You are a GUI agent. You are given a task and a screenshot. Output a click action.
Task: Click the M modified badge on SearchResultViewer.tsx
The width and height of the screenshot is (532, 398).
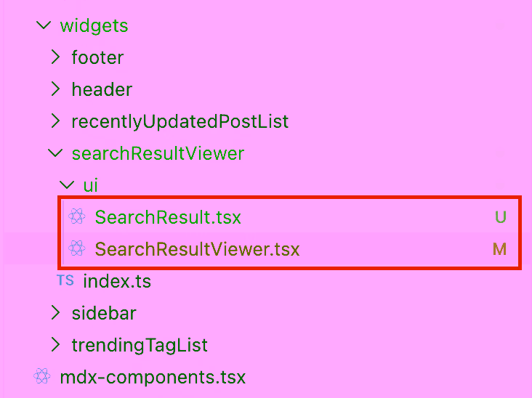[499, 249]
